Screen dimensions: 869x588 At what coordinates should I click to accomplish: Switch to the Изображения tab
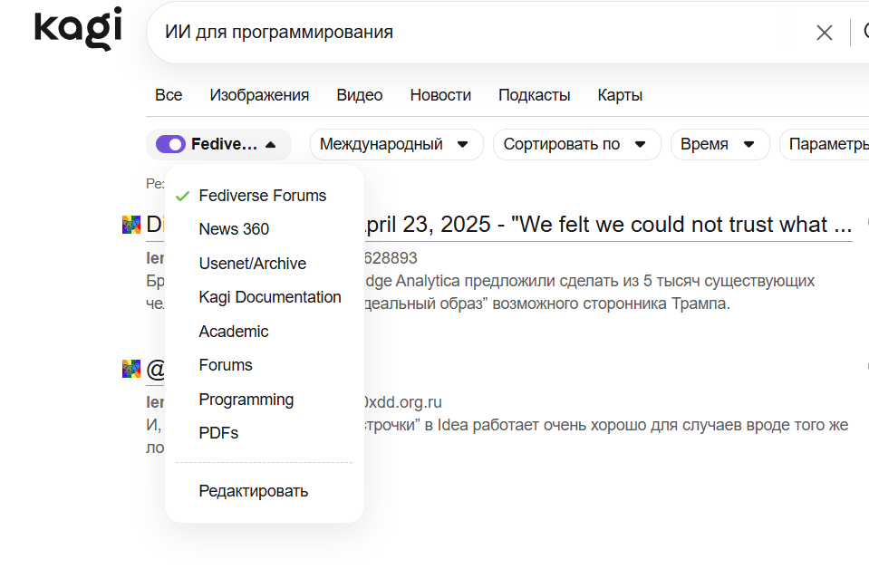click(259, 94)
